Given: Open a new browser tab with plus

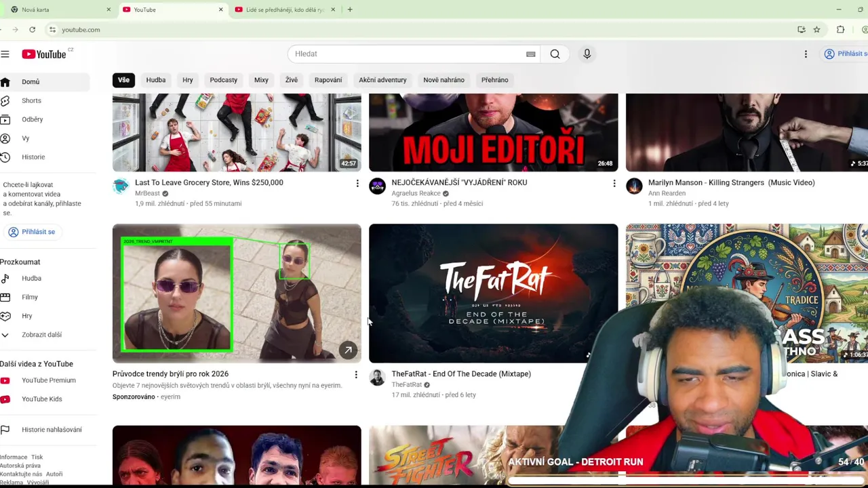Looking at the screenshot, I should click(x=350, y=9).
